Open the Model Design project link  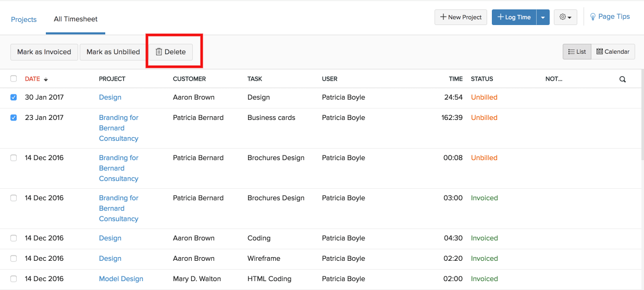pos(121,279)
